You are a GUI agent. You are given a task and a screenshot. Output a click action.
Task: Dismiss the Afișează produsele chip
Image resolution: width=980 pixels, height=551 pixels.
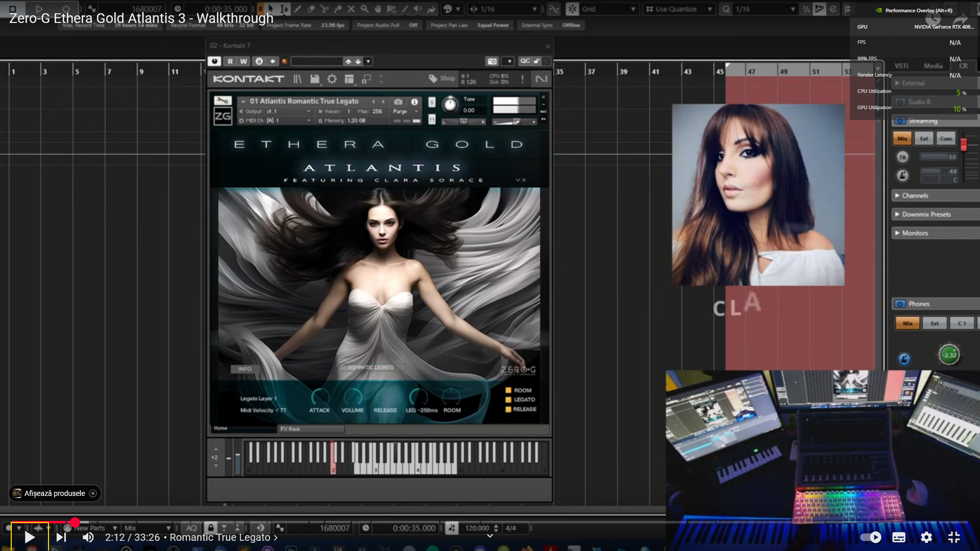click(x=92, y=493)
